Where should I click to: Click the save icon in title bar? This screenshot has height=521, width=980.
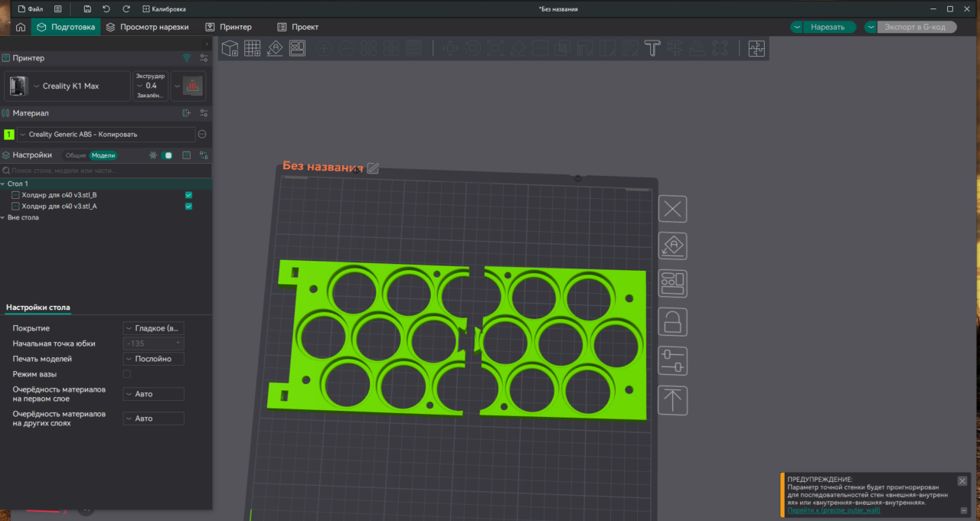tap(87, 9)
